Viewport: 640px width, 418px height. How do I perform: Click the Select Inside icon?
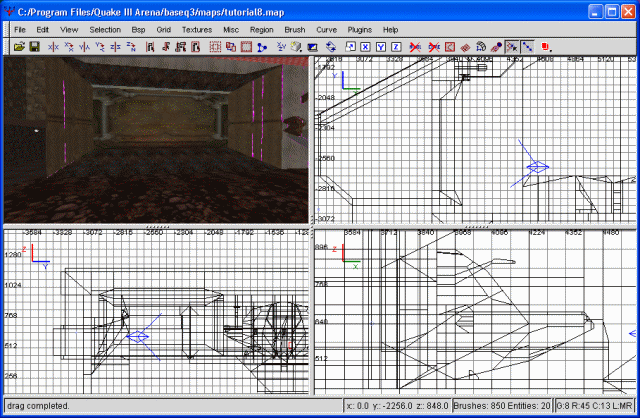point(196,47)
